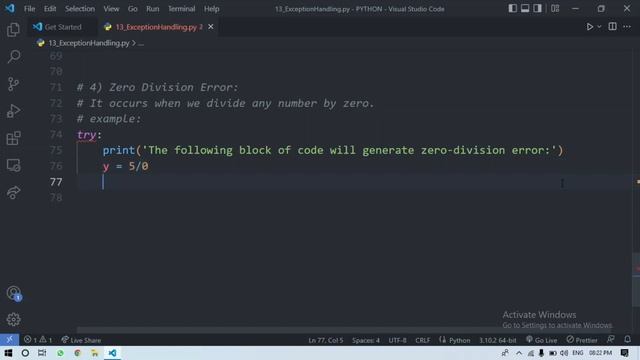Open the Run menu

153,9
